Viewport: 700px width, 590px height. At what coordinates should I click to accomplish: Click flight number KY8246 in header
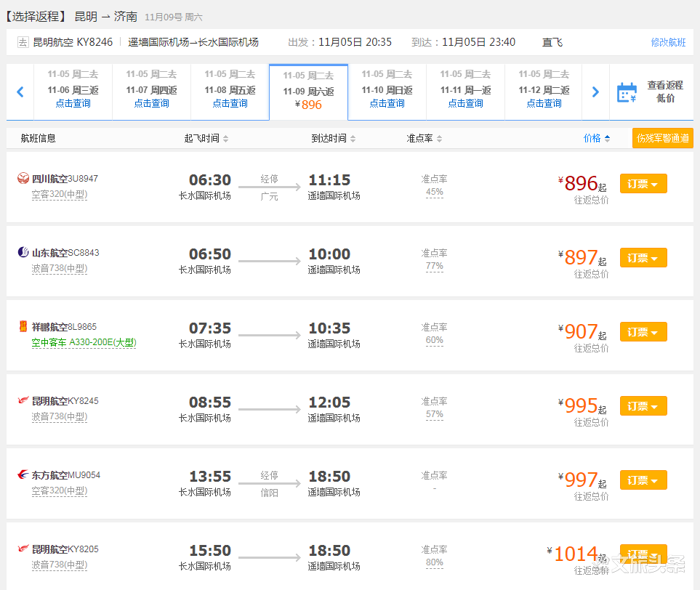(x=94, y=42)
